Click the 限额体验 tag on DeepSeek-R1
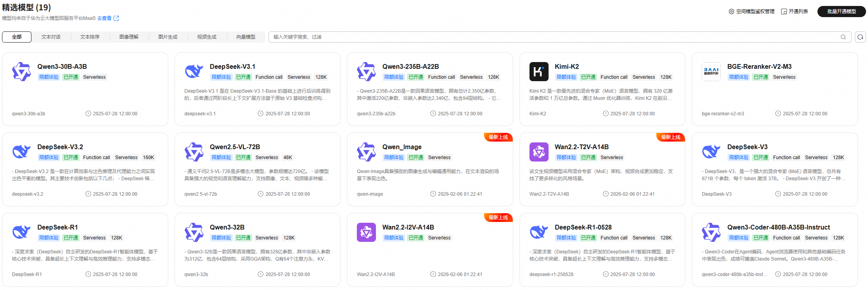Screen dimensions: 868x290 tap(49, 238)
